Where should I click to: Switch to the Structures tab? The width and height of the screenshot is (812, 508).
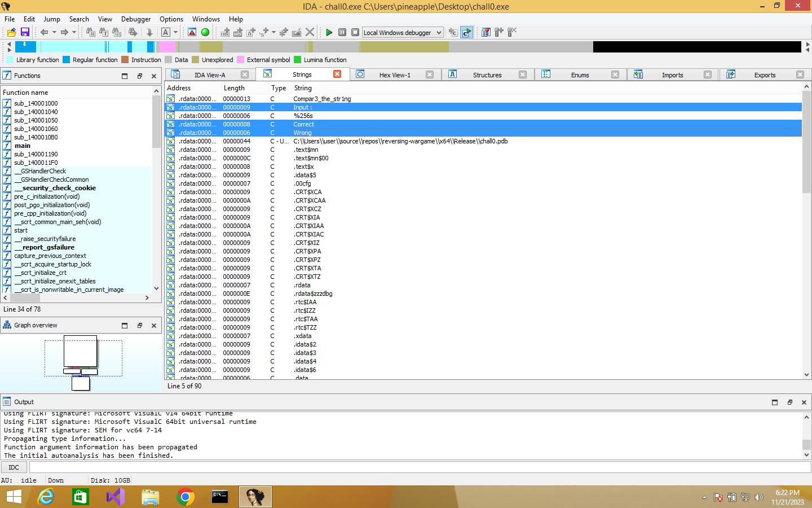(x=487, y=75)
